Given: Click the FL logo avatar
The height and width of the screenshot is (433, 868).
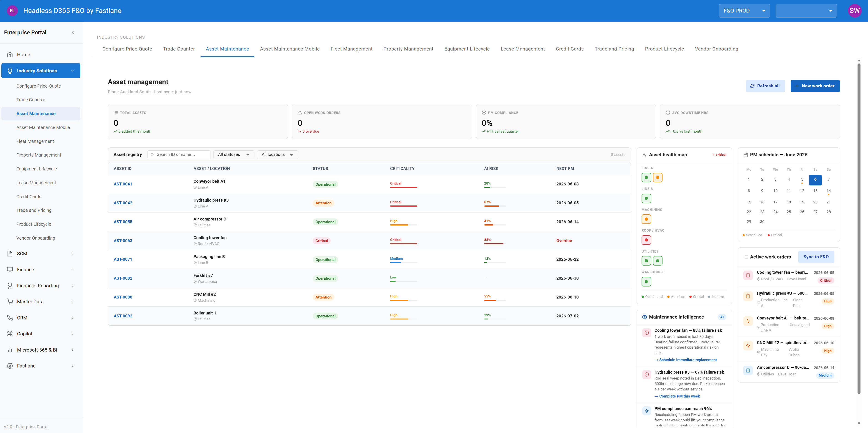Looking at the screenshot, I should pos(12,11).
